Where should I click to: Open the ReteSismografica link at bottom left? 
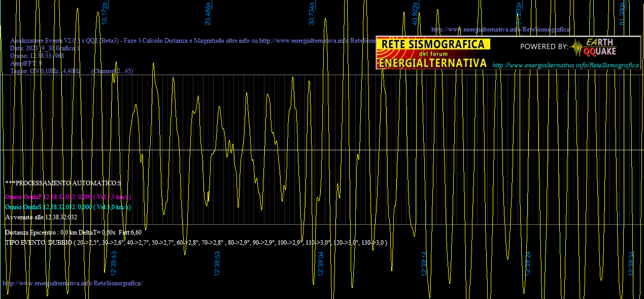click(x=73, y=283)
